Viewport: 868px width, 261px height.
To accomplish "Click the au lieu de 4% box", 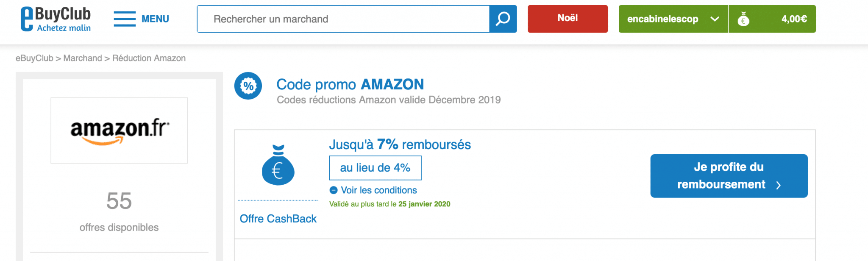I will (375, 168).
